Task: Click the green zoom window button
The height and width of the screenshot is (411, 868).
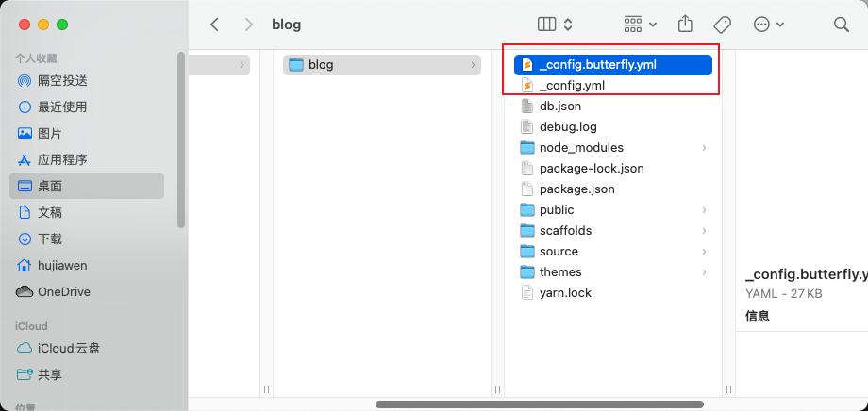Action: point(62,25)
